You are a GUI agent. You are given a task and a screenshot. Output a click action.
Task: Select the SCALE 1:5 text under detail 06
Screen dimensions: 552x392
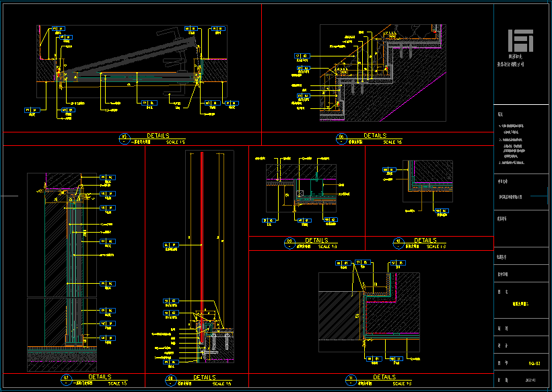[392, 143]
